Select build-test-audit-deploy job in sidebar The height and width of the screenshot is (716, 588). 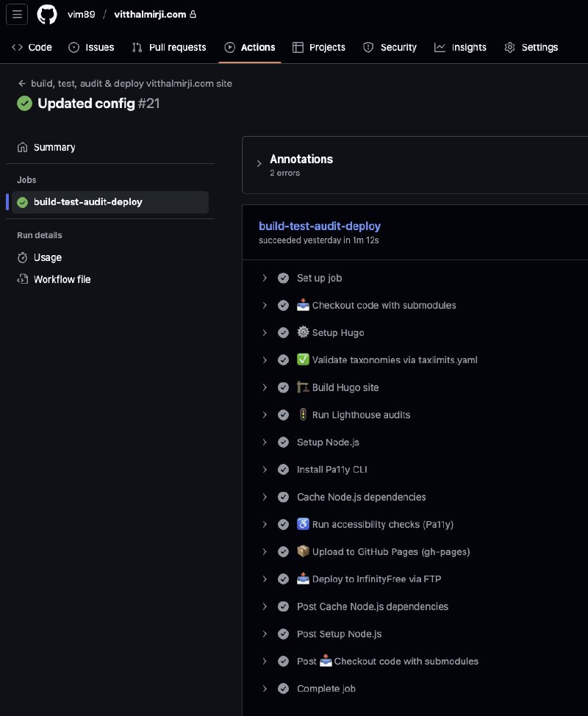click(110, 202)
